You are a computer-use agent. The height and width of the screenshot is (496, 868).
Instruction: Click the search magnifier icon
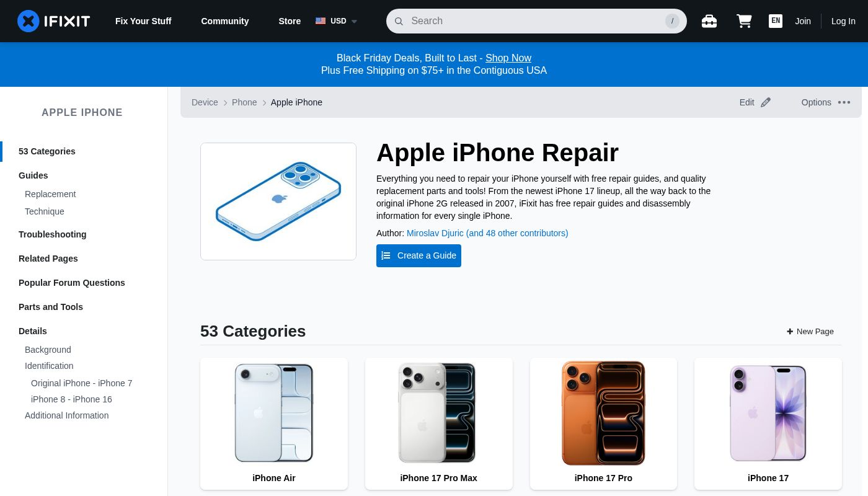(399, 21)
